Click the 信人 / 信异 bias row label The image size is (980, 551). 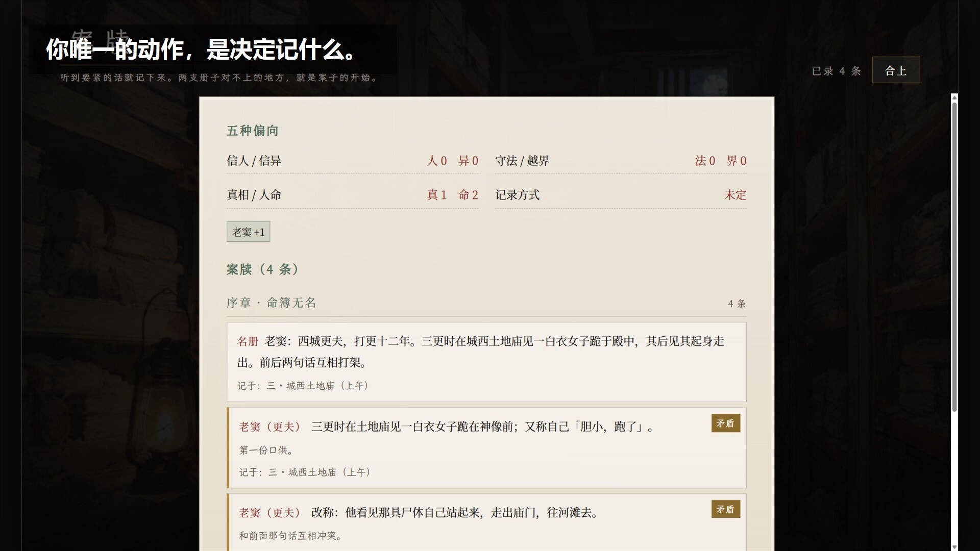coord(254,161)
